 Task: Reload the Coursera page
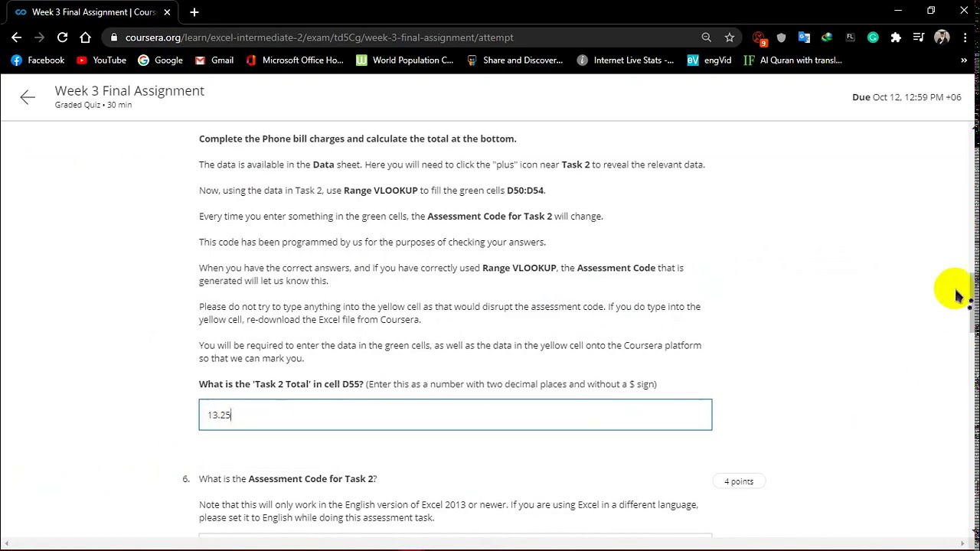pos(63,37)
